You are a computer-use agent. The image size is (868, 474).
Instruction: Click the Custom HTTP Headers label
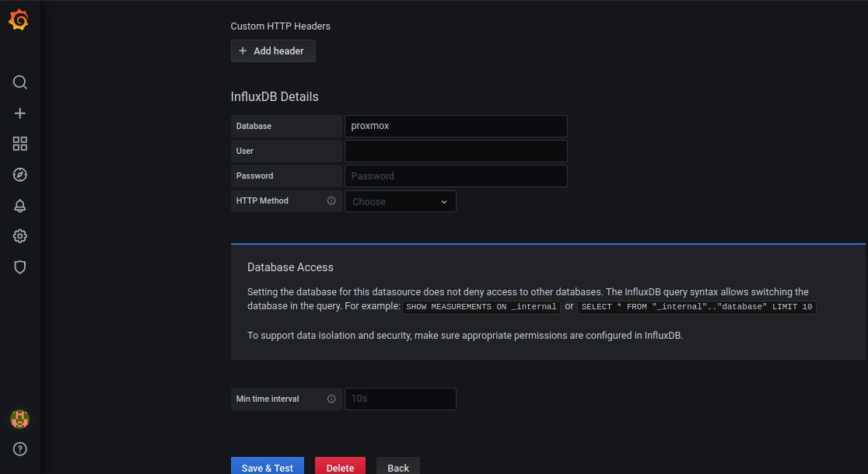point(280,26)
